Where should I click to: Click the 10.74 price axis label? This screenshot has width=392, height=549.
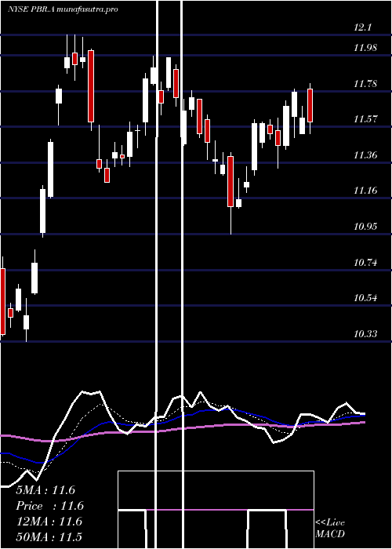point(365,262)
